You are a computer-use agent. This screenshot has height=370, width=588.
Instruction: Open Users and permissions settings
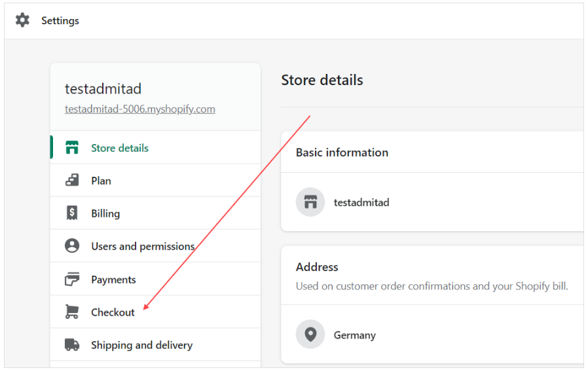click(x=143, y=246)
